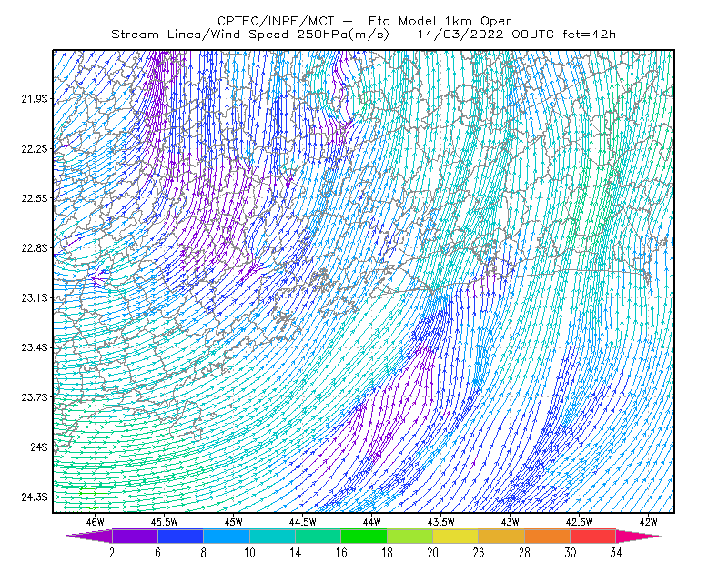
Task: Click the bright green swatch between 16 and 18
Action: click(x=364, y=536)
